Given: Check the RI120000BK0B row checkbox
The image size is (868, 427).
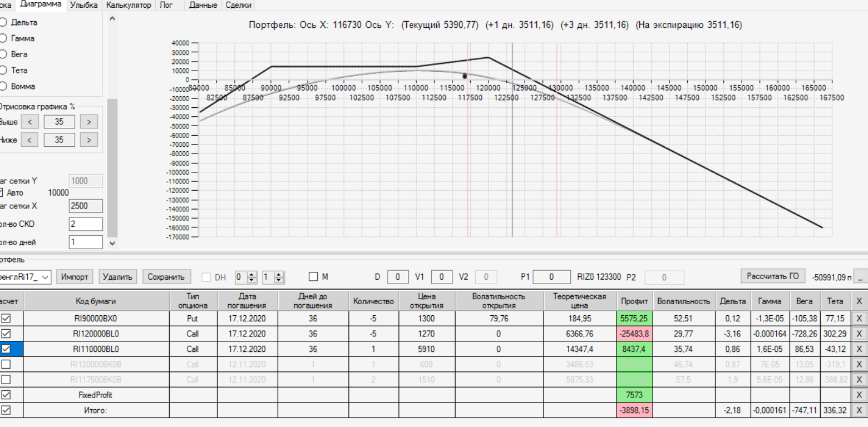Looking at the screenshot, I should pos(6,365).
